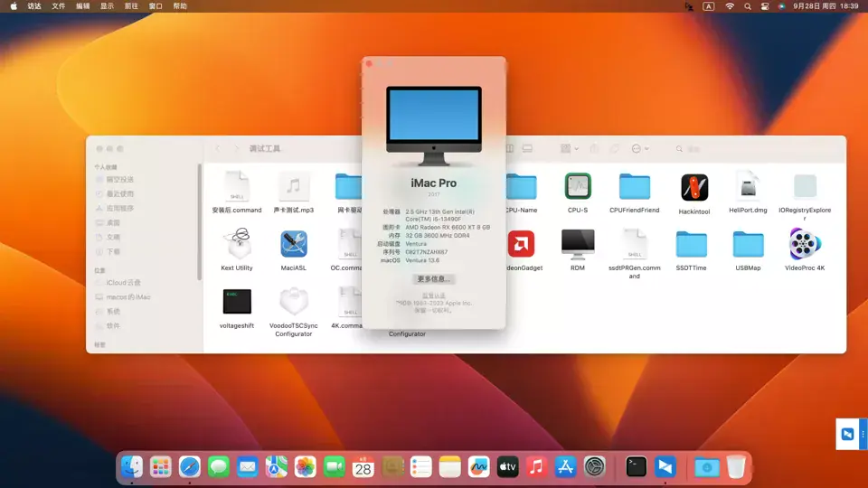Select 最近使用 in Finder sidebar
868x488 pixels.
(x=119, y=193)
